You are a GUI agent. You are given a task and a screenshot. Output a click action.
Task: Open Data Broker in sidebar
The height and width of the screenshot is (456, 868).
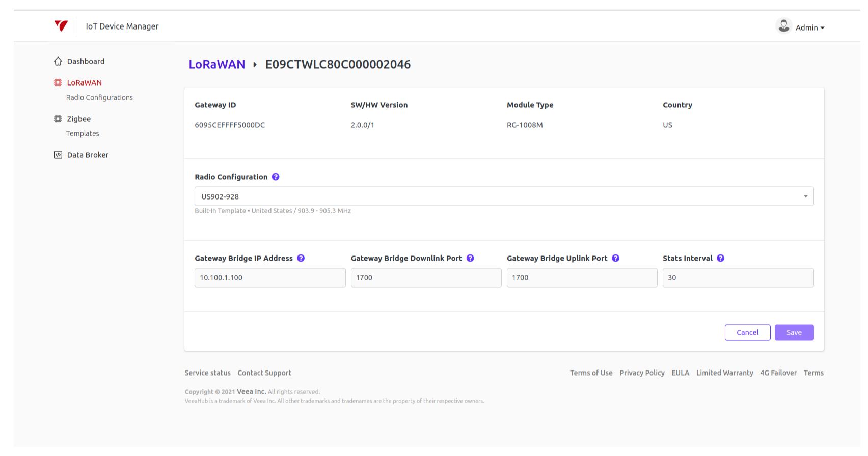pyautogui.click(x=88, y=155)
